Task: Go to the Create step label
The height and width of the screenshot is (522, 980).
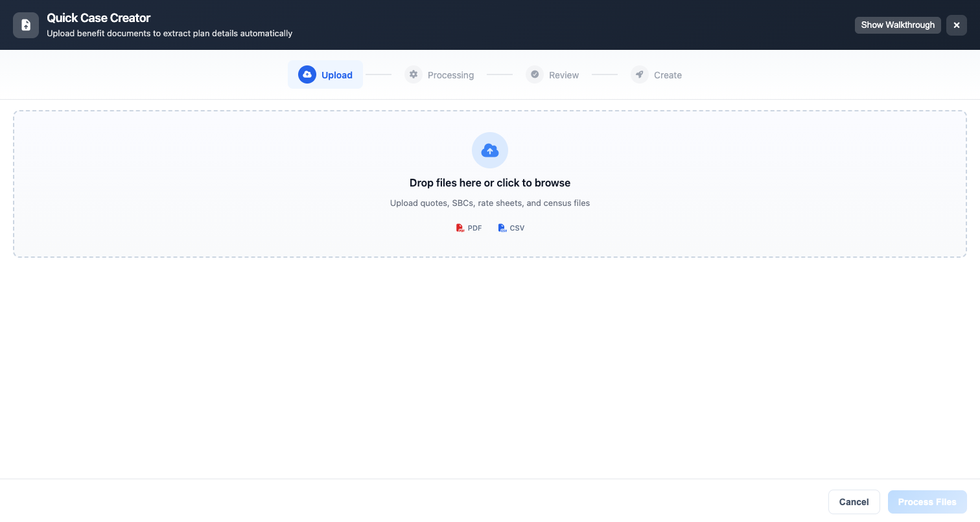Action: point(668,75)
